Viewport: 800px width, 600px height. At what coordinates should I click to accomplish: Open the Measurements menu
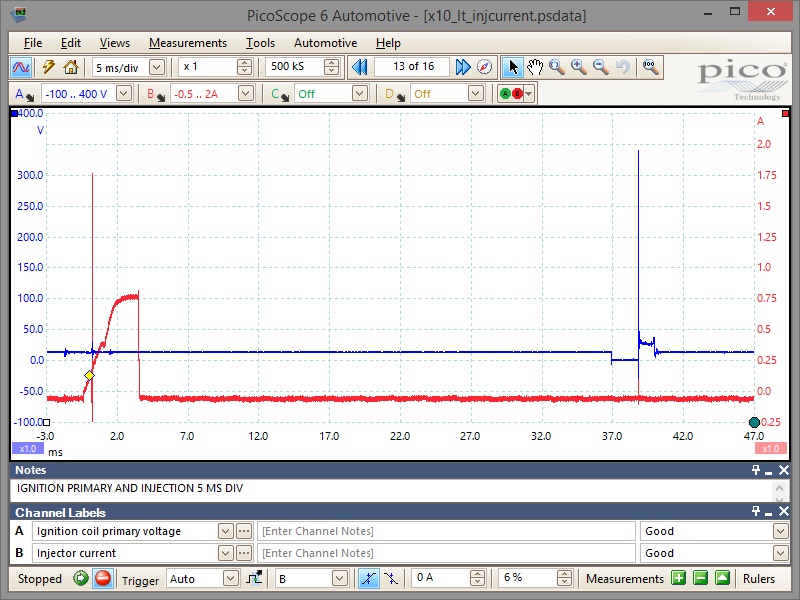tap(188, 43)
